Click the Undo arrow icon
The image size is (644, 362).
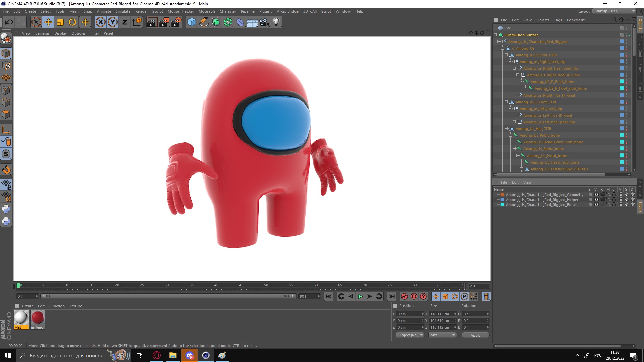(9, 22)
